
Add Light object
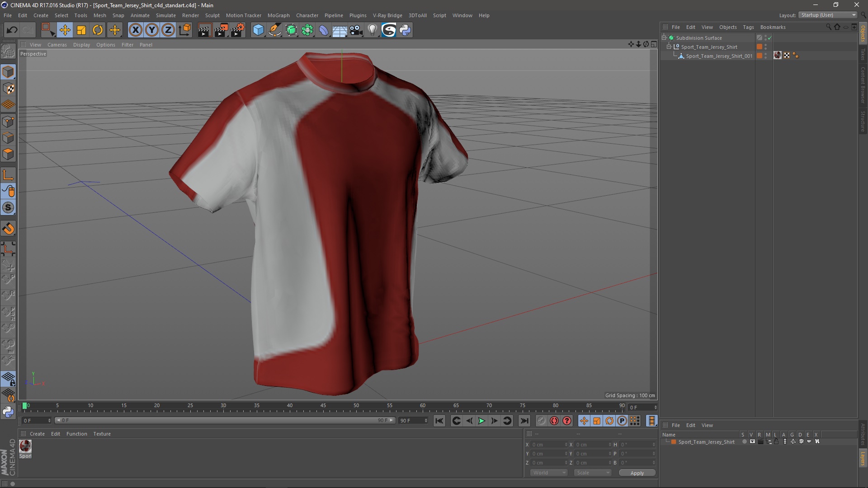pyautogui.click(x=373, y=30)
